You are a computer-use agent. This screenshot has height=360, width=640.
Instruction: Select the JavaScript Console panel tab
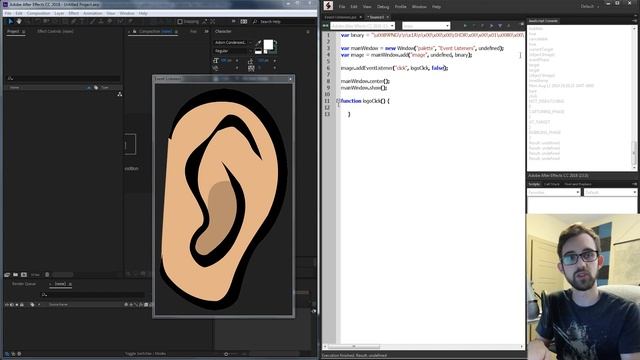[x=543, y=21]
